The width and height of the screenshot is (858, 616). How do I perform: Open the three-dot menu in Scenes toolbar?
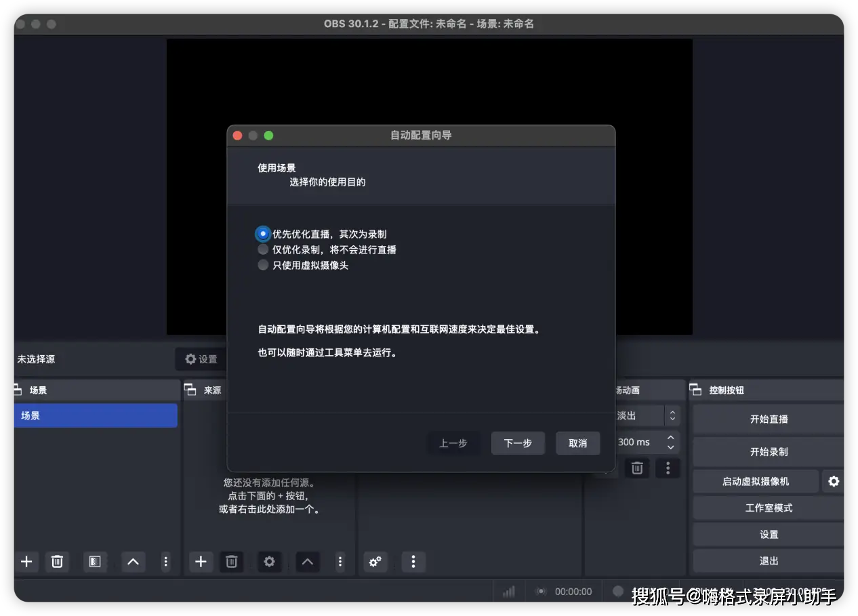pos(165,561)
